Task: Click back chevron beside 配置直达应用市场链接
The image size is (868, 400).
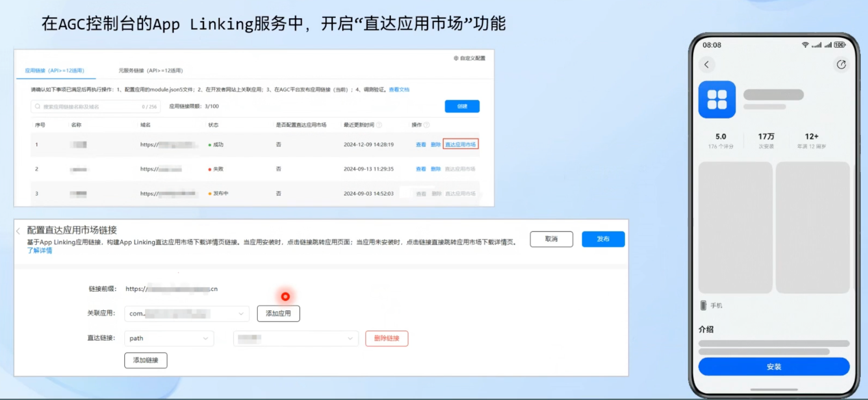Action: tap(18, 231)
